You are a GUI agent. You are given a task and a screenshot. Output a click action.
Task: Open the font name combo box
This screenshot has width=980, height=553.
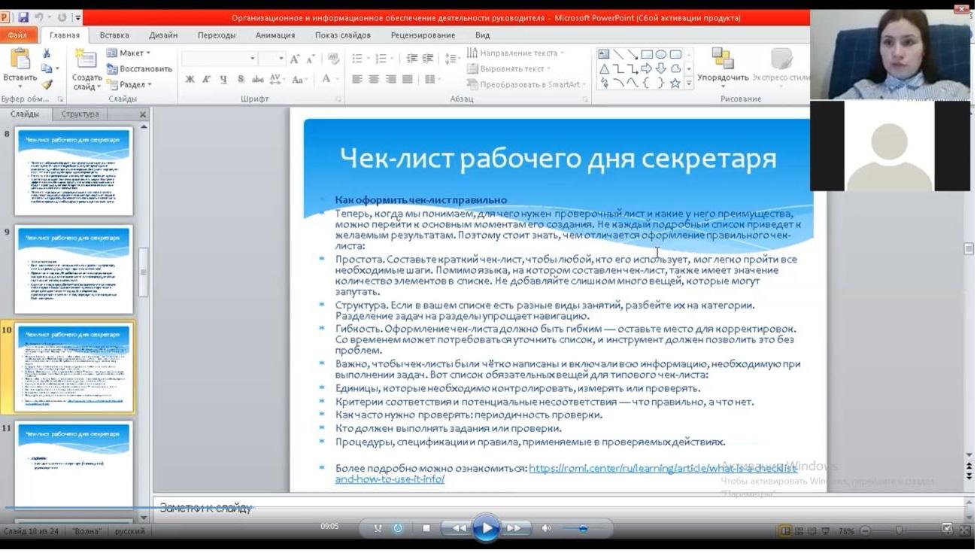[x=219, y=59]
